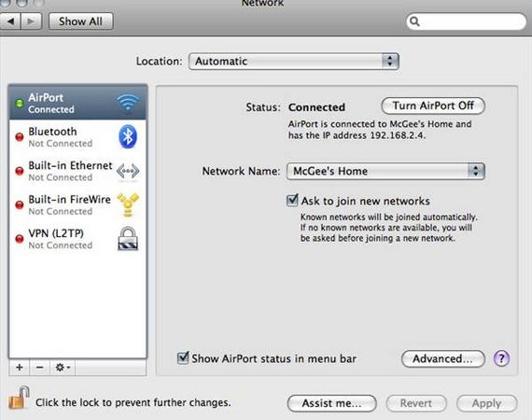Select Bluetooth service in the list

78,136
